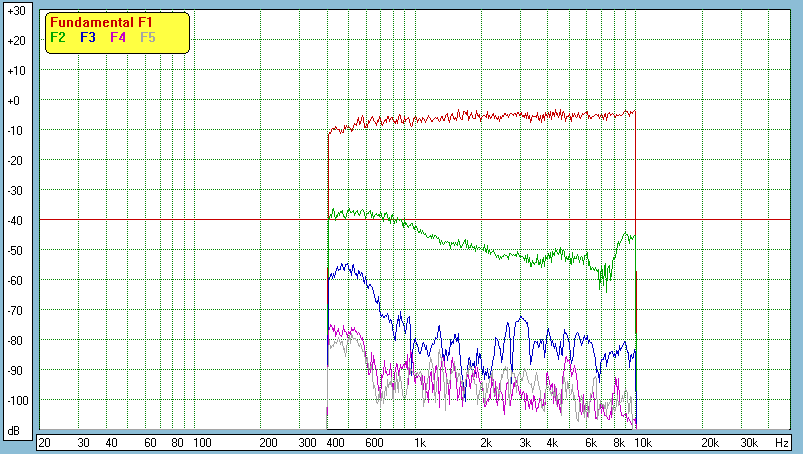The image size is (803, 454).
Task: Click the dB unit label on vertical axis
Action: click(15, 429)
